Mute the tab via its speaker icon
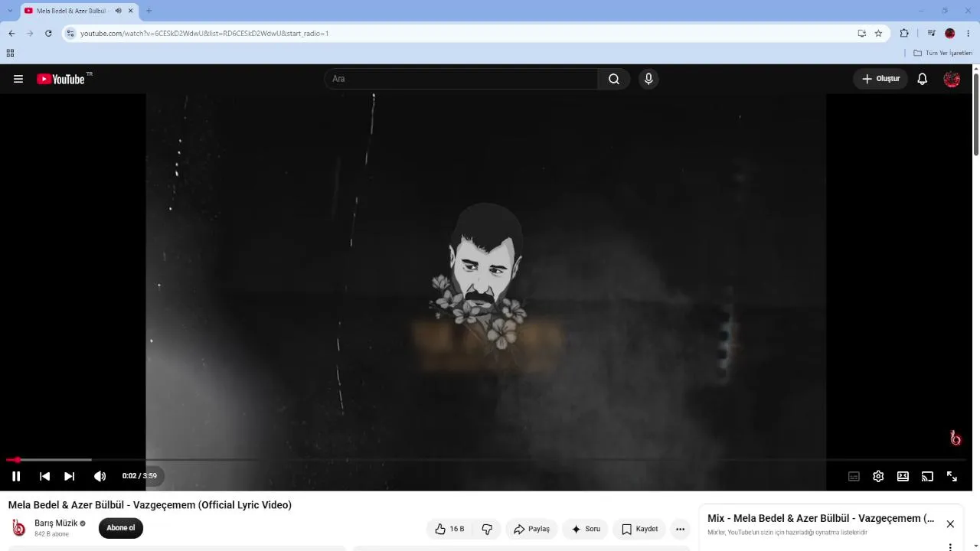Image resolution: width=980 pixels, height=551 pixels. pos(118,11)
